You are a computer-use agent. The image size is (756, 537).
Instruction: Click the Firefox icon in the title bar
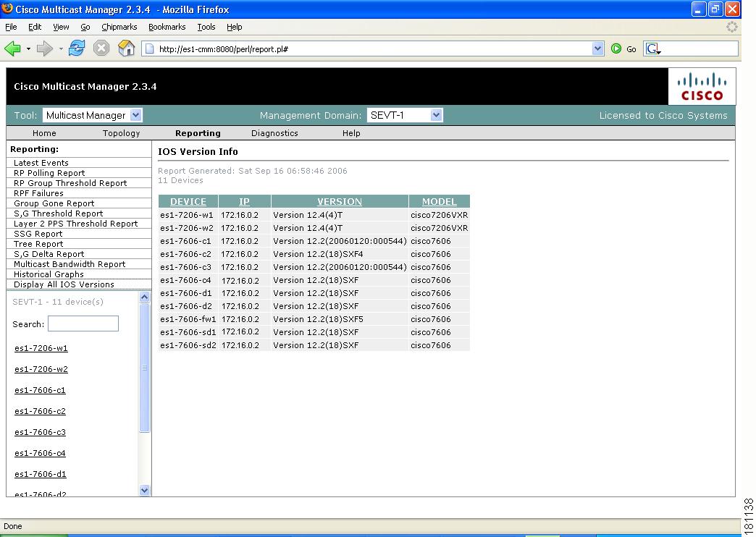pyautogui.click(x=7, y=9)
